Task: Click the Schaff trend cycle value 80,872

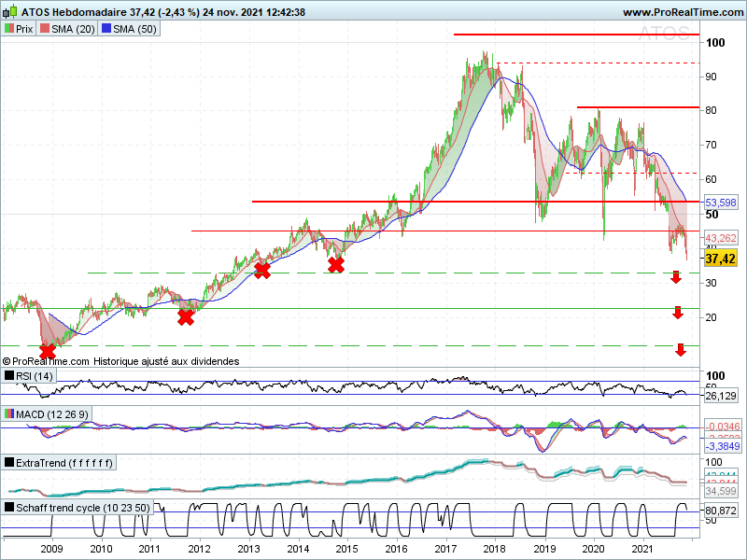Action: coord(720,511)
